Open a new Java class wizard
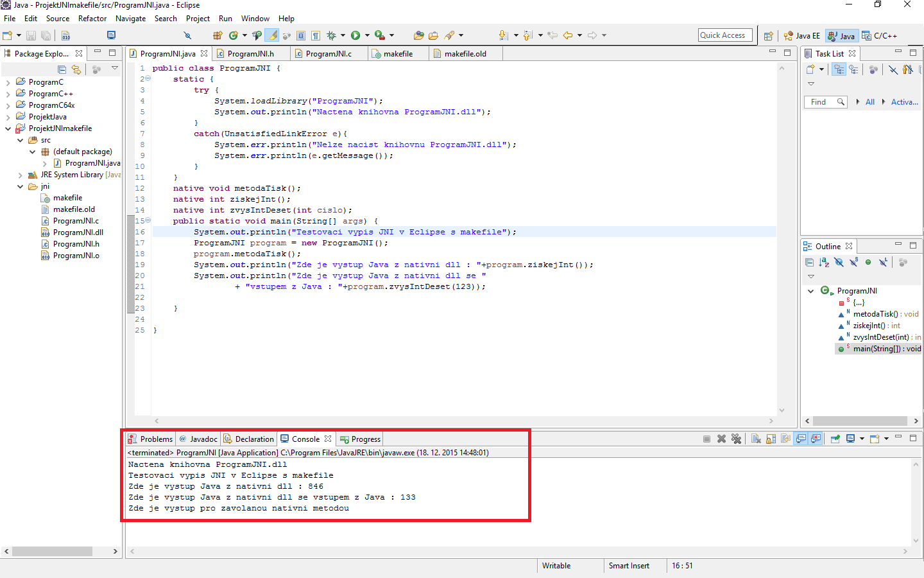 (234, 35)
